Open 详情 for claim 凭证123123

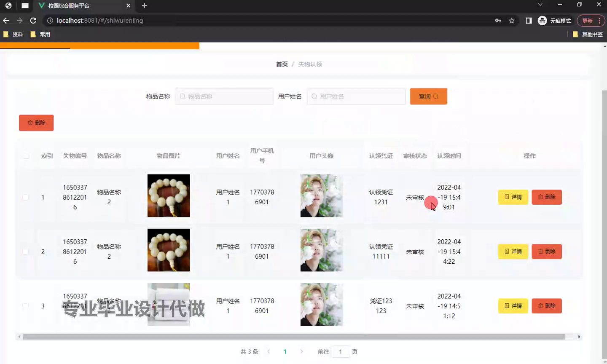point(513,306)
